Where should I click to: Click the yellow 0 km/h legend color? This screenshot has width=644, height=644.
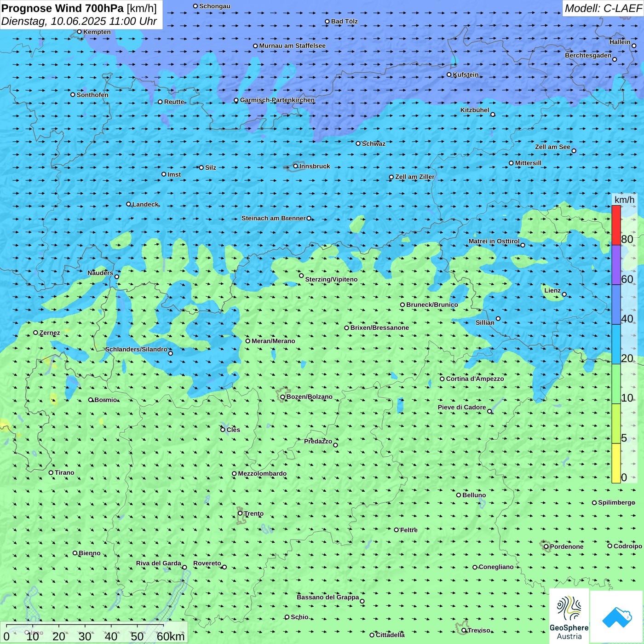[616, 463]
